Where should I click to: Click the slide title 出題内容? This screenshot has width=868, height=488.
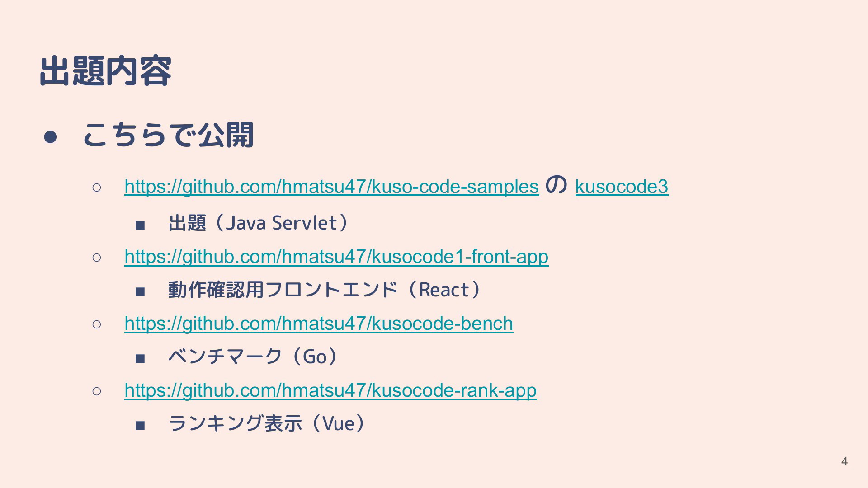(106, 71)
